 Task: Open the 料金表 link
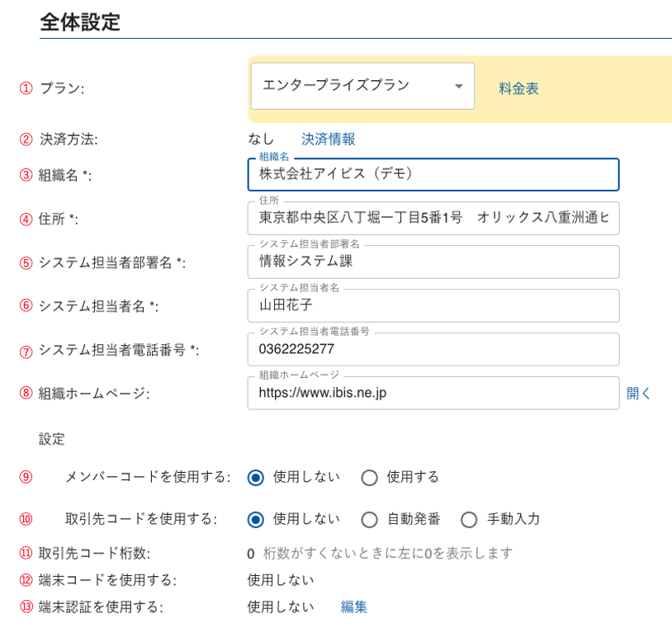pos(518,88)
